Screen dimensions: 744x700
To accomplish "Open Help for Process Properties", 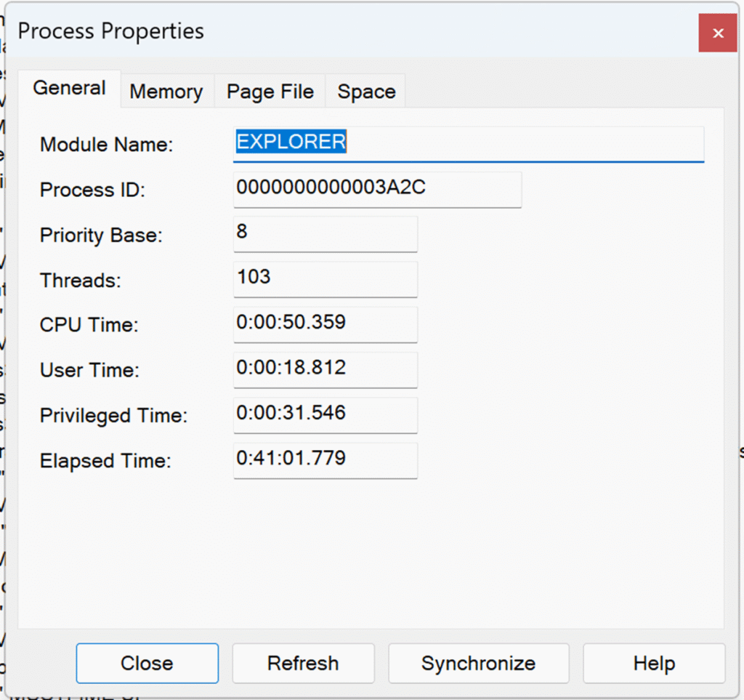I will pyautogui.click(x=654, y=663).
